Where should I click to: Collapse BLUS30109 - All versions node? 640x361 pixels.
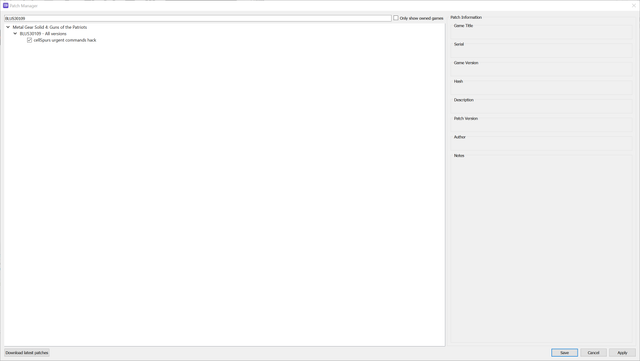click(15, 33)
